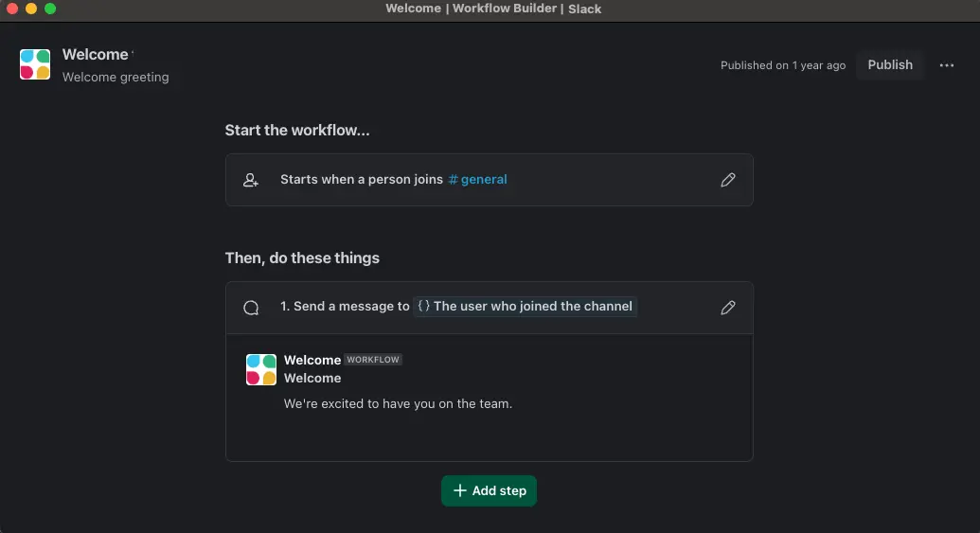Close the Workflow Builder window
The height and width of the screenshot is (533, 980).
(12, 9)
